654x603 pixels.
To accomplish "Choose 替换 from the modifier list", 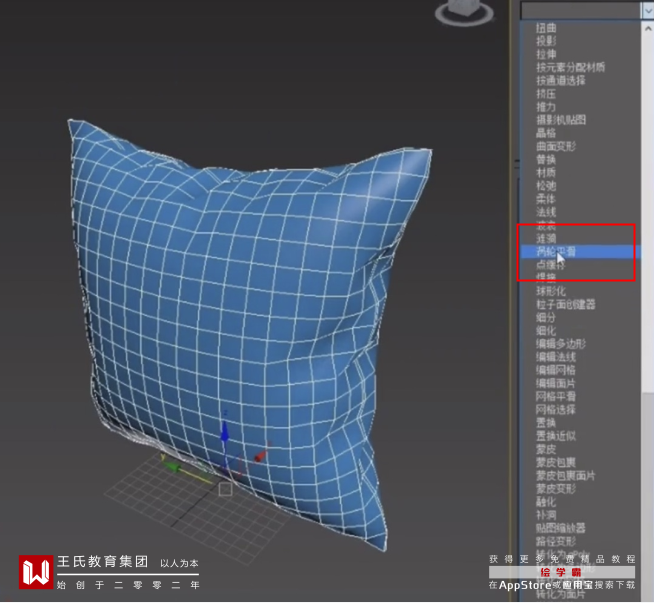I will tap(546, 160).
